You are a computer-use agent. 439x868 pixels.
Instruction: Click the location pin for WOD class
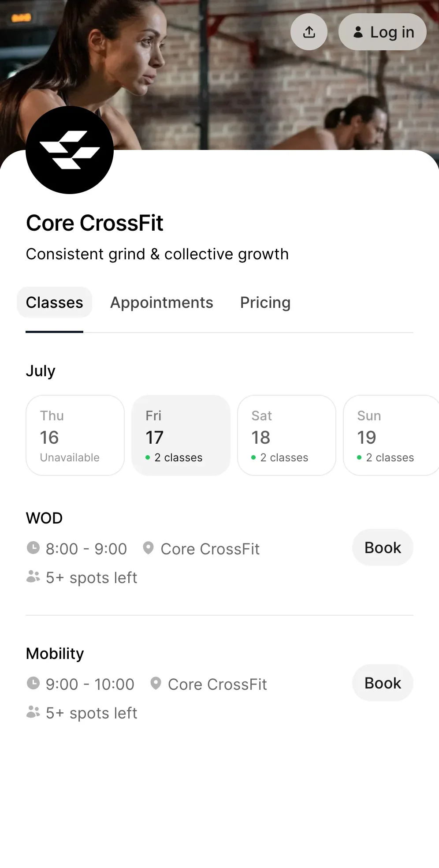tap(148, 548)
